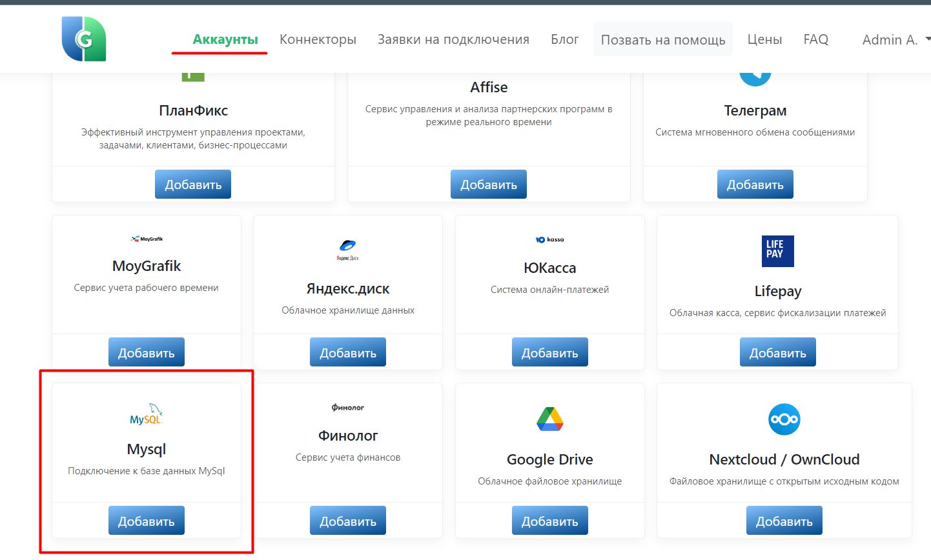The width and height of the screenshot is (931, 560).
Task: Click the Google Drive triangle logo
Action: pyautogui.click(x=550, y=419)
